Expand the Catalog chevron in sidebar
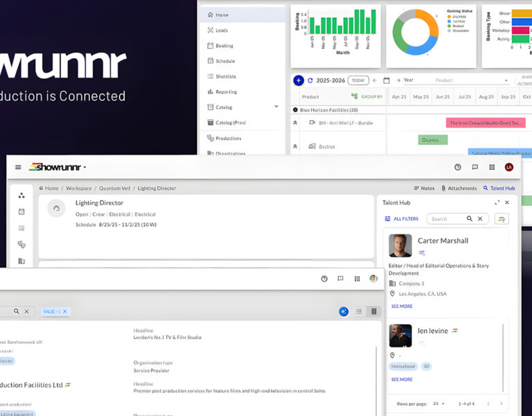This screenshot has height=416, width=532. (276, 107)
